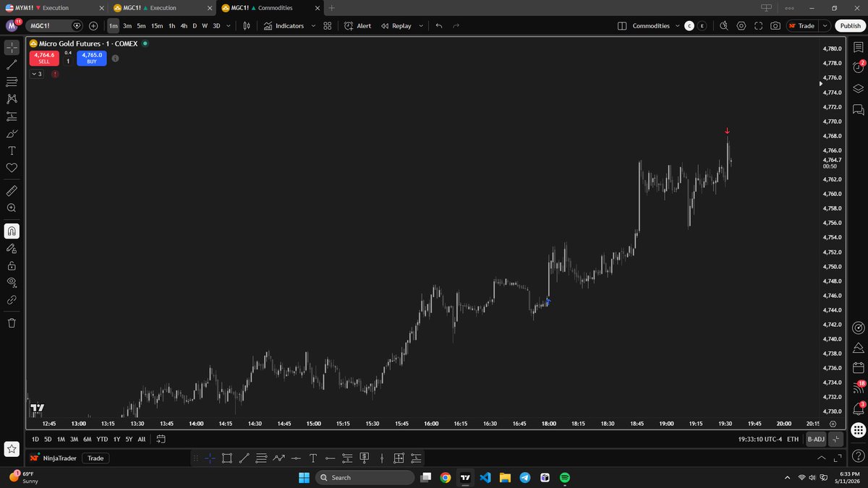Set the date range to 1D
The width and height of the screenshot is (868, 488).
(x=35, y=439)
